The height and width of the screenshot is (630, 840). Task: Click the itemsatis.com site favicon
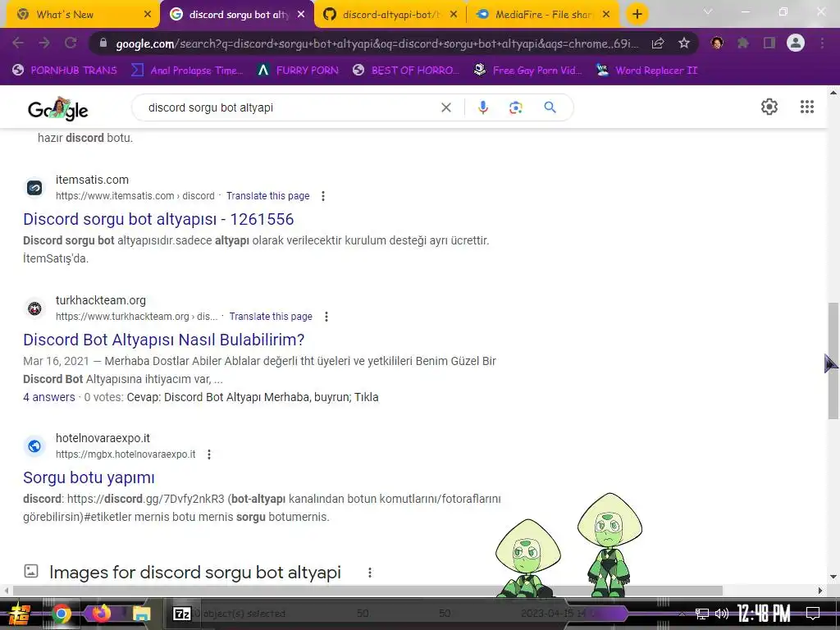pyautogui.click(x=34, y=188)
